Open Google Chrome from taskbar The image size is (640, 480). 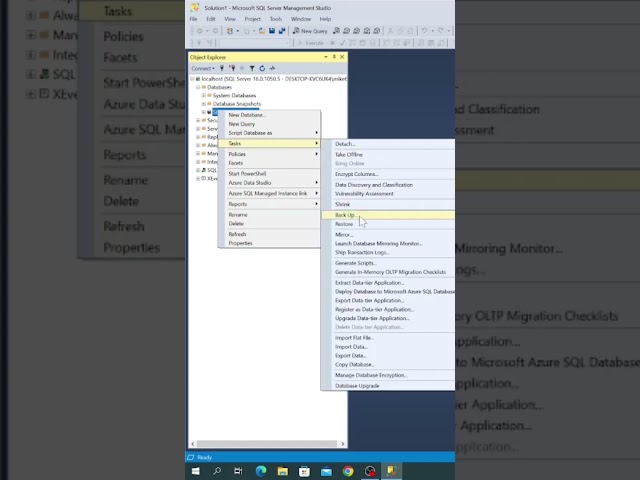pos(348,471)
